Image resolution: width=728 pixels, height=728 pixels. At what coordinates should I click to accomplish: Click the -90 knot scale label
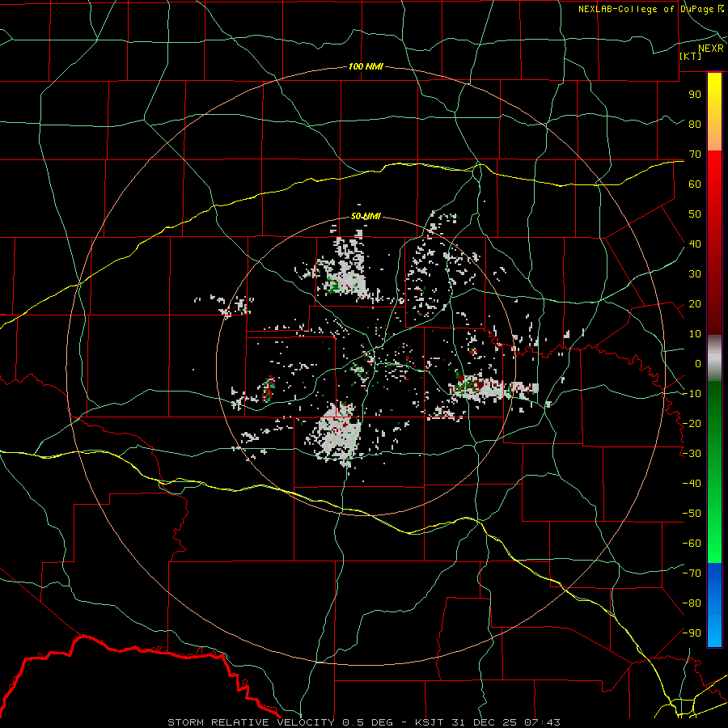pyautogui.click(x=692, y=633)
